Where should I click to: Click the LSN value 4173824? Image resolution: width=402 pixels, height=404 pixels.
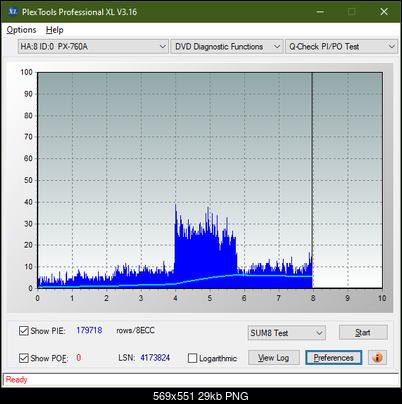[155, 358]
